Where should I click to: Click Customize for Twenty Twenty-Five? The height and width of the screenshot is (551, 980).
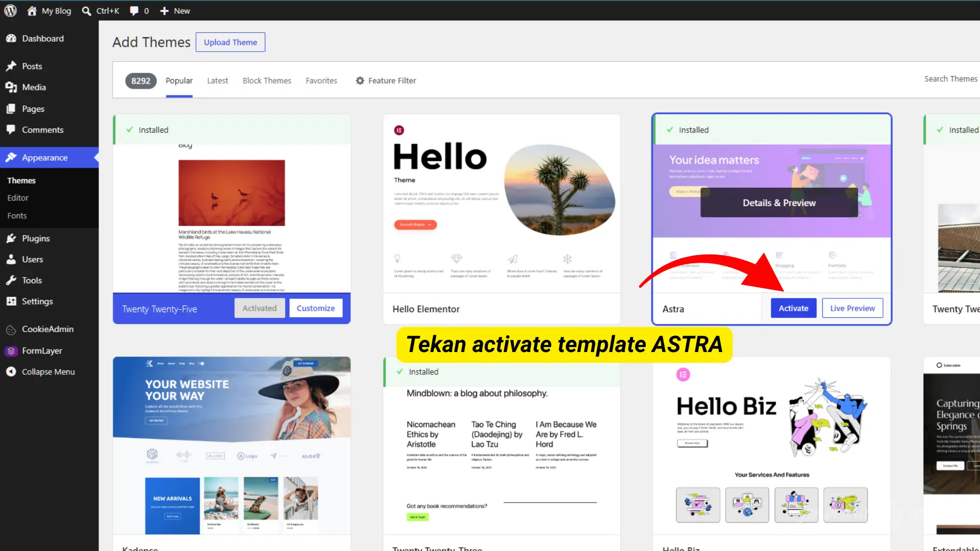(316, 308)
